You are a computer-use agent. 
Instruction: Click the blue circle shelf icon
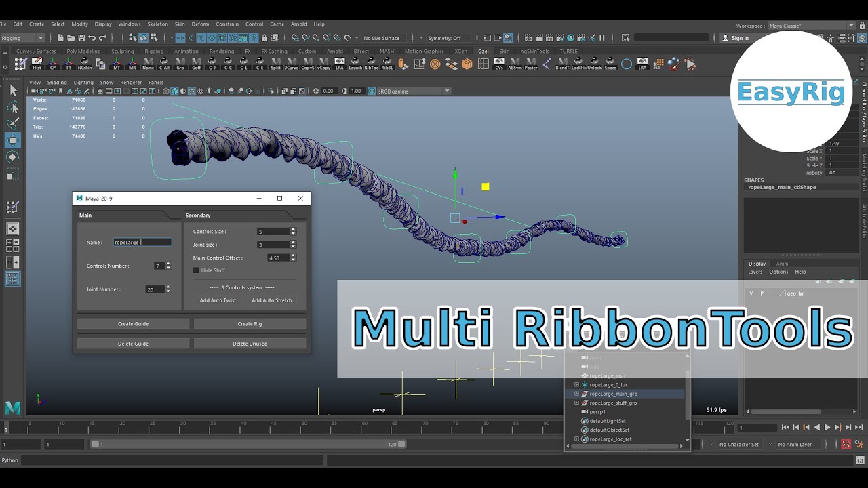coord(627,64)
